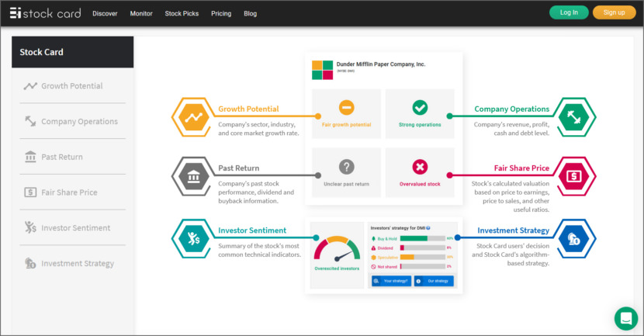Click the Sign up button
Viewport: 644px width, 336px height.
point(614,12)
